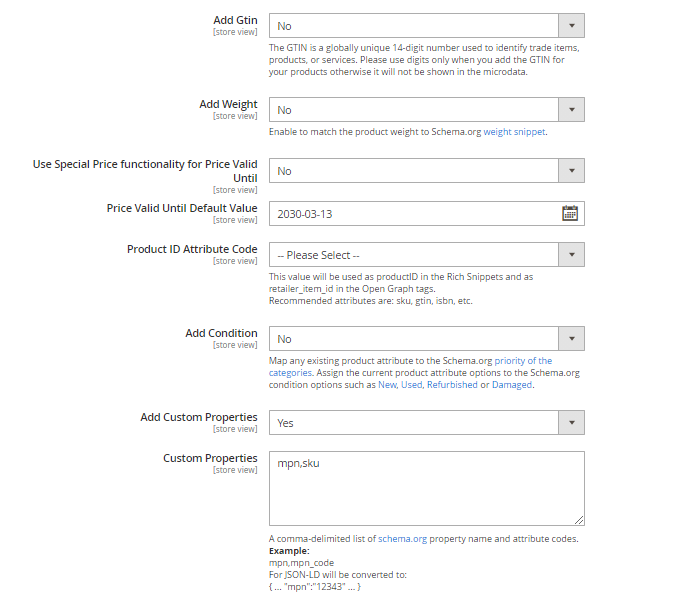Expand the Add Condition dropdown
The image size is (685, 598).
pyautogui.click(x=414, y=339)
